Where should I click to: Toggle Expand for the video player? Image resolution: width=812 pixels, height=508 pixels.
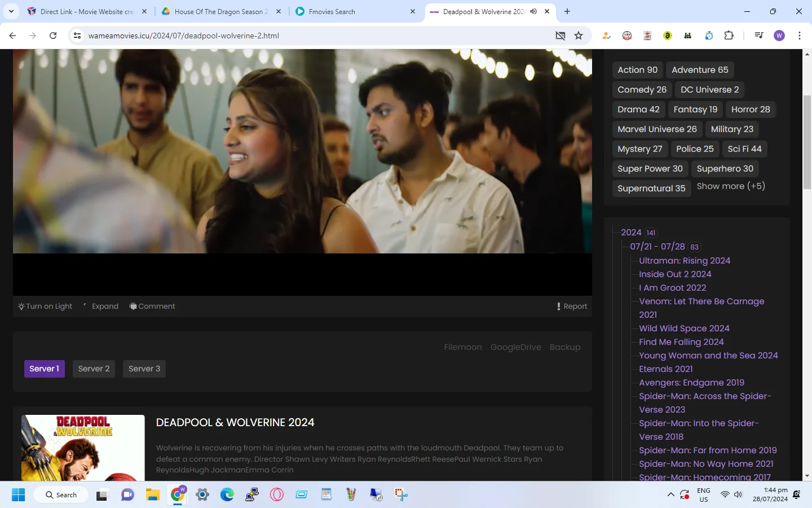tap(101, 306)
